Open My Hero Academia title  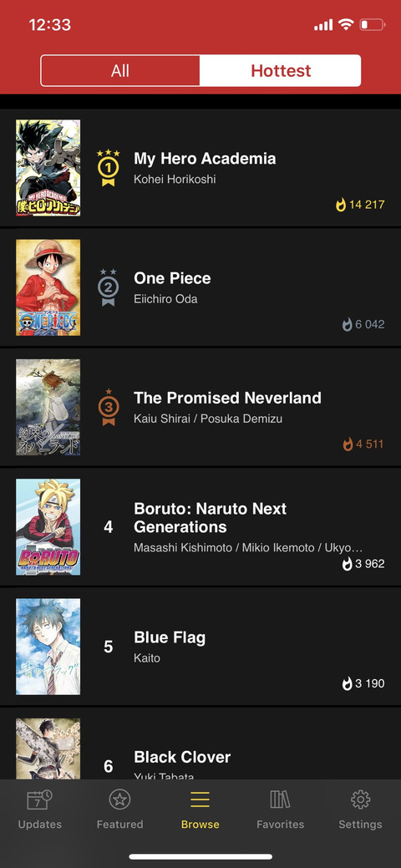pos(205,159)
